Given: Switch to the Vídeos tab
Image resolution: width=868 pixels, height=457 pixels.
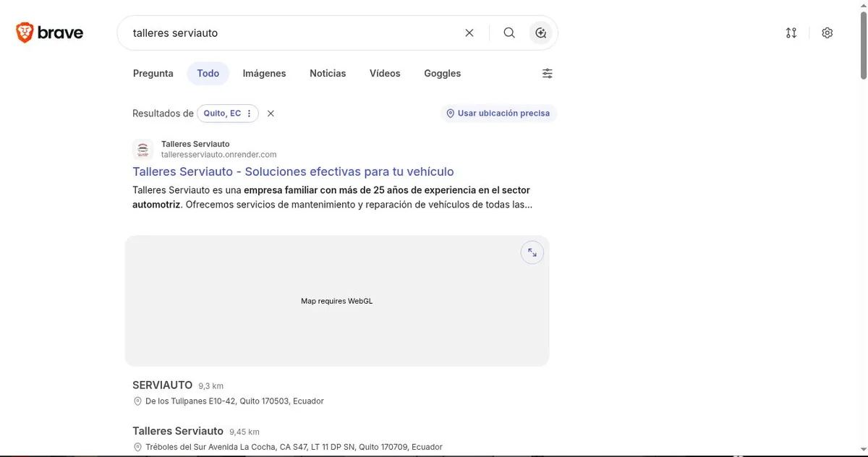Looking at the screenshot, I should [385, 73].
